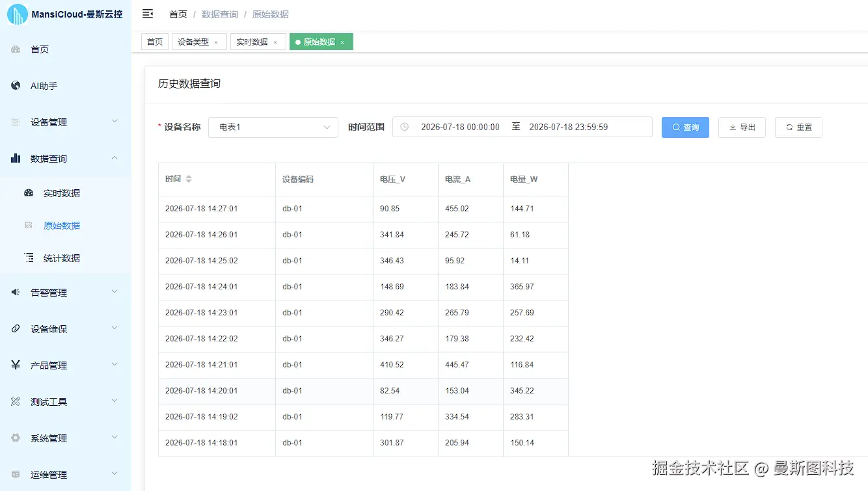The height and width of the screenshot is (491, 868).
Task: Open 原始数据 in the sidebar
Action: tap(62, 226)
